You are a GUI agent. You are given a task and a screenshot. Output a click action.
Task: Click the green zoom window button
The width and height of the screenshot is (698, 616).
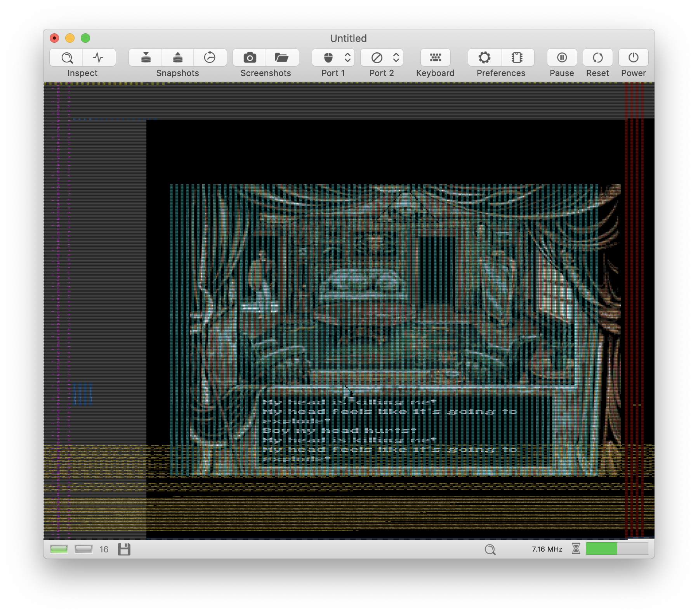tap(85, 38)
